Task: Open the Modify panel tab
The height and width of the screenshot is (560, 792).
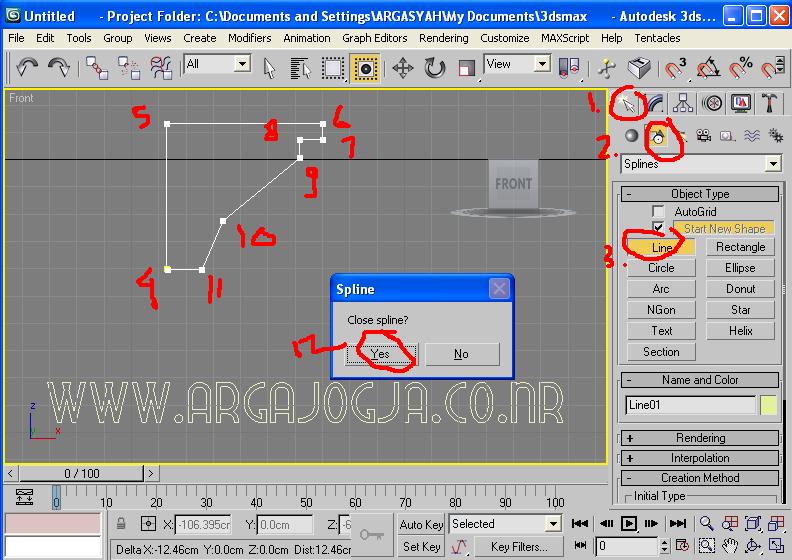Action: (x=655, y=103)
